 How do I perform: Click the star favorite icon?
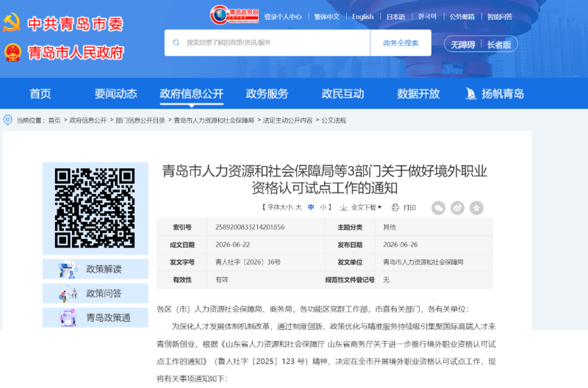pos(476,208)
